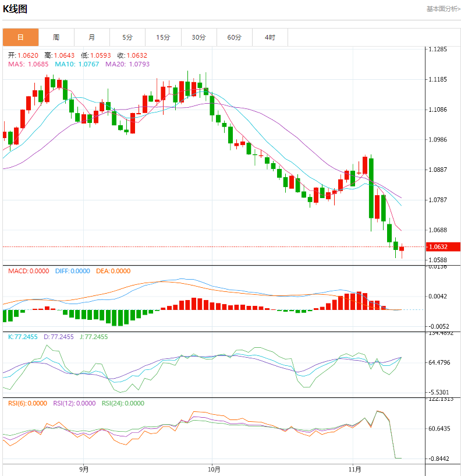
Task: Click the 0.0042 MACD axis label
Action: [438, 297]
